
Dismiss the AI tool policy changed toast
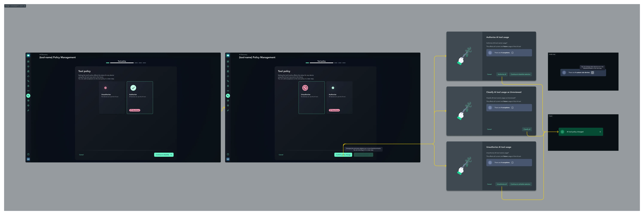point(600,132)
